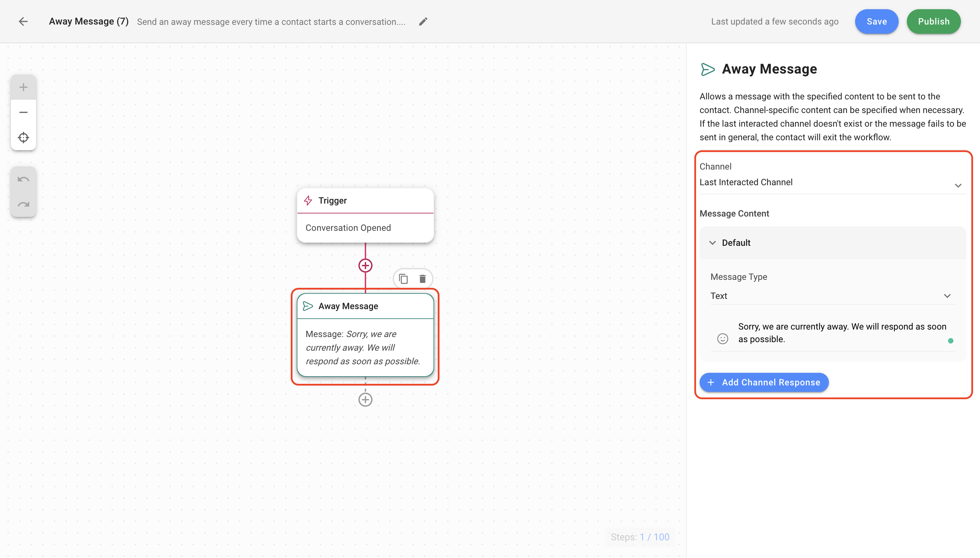This screenshot has width=980, height=558.
Task: Click the redo arrow icon
Action: pyautogui.click(x=23, y=204)
